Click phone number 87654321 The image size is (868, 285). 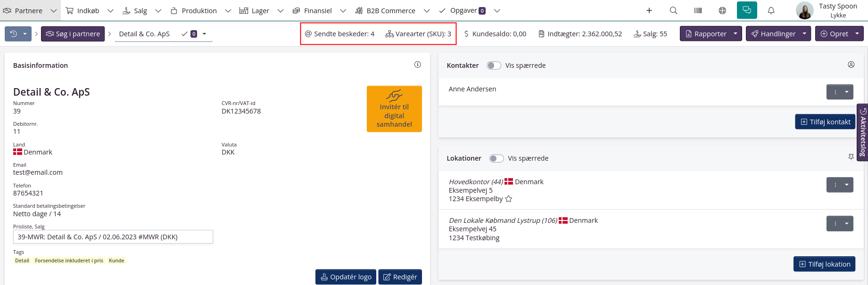[x=28, y=193]
